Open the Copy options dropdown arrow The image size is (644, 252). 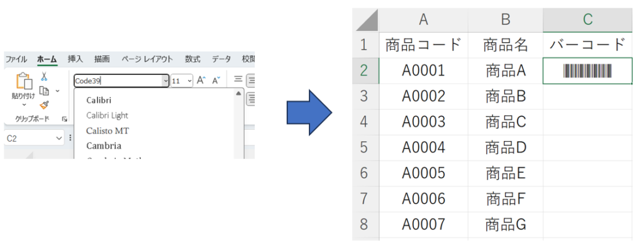[x=57, y=91]
